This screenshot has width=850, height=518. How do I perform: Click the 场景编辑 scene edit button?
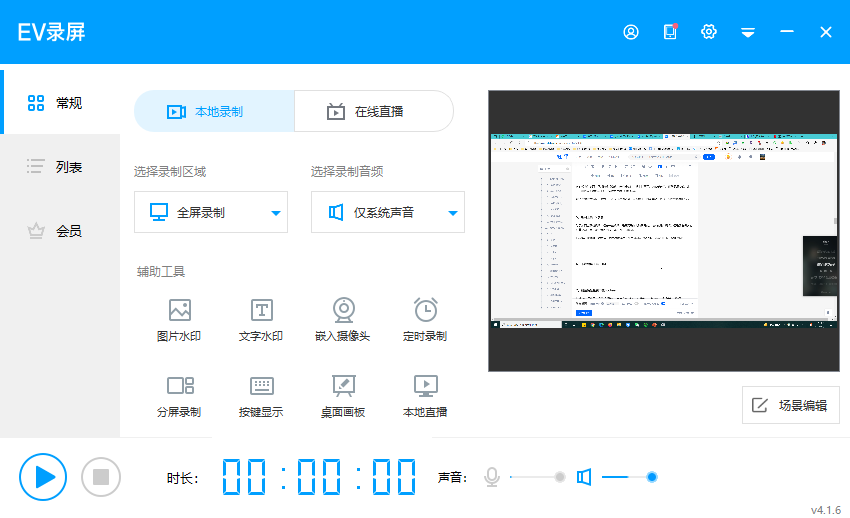pyautogui.click(x=791, y=405)
